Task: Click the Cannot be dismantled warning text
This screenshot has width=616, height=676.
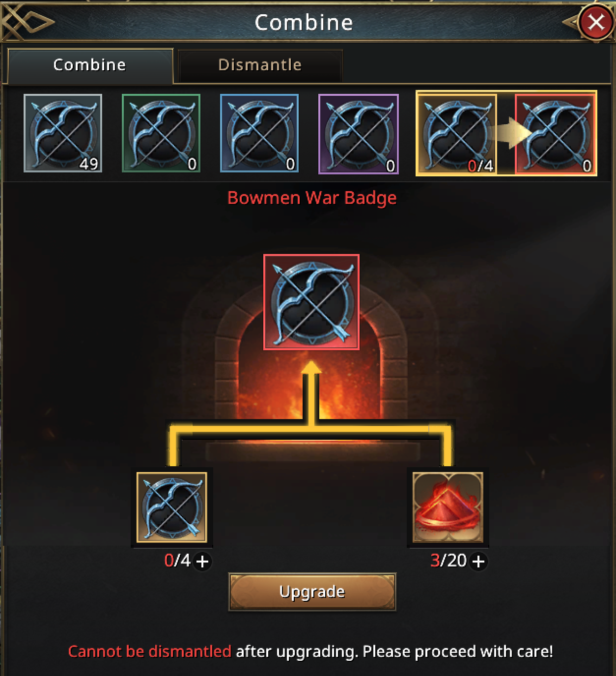Action: [x=149, y=651]
